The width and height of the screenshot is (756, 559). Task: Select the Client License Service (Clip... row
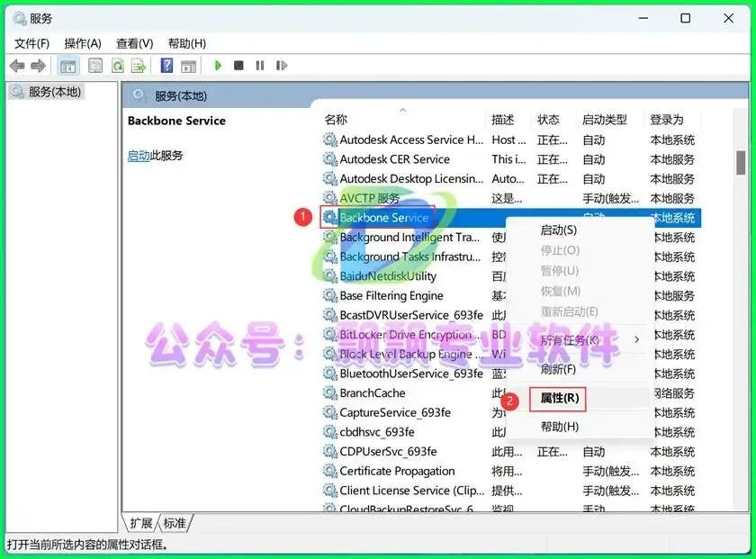click(511, 491)
